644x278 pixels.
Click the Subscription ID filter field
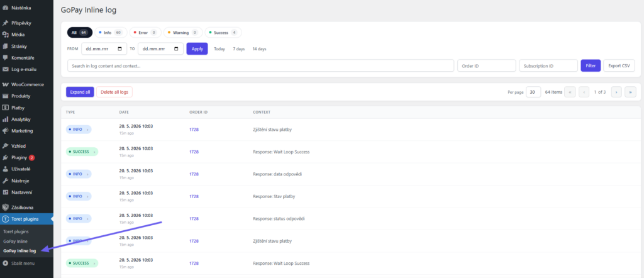548,65
